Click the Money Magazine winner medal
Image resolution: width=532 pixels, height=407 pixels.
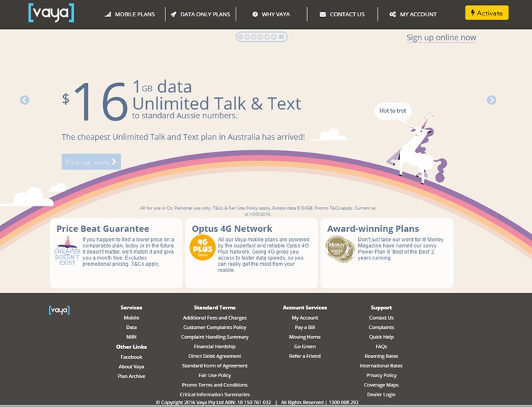(340, 249)
